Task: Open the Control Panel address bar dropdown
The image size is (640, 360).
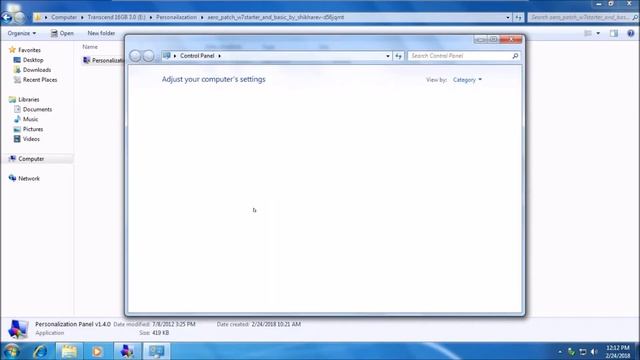Action: coord(388,56)
